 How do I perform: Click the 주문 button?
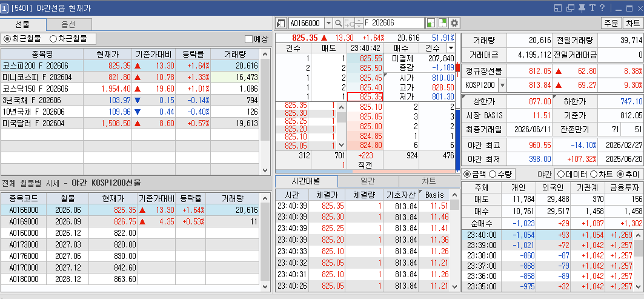tap(611, 23)
